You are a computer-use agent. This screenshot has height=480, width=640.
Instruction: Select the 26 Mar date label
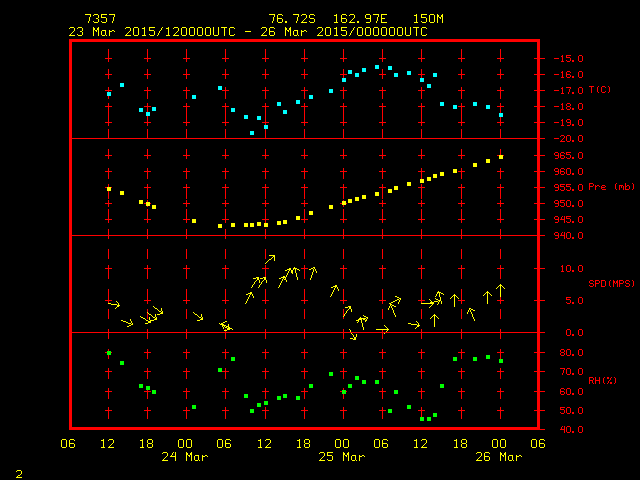[498, 457]
